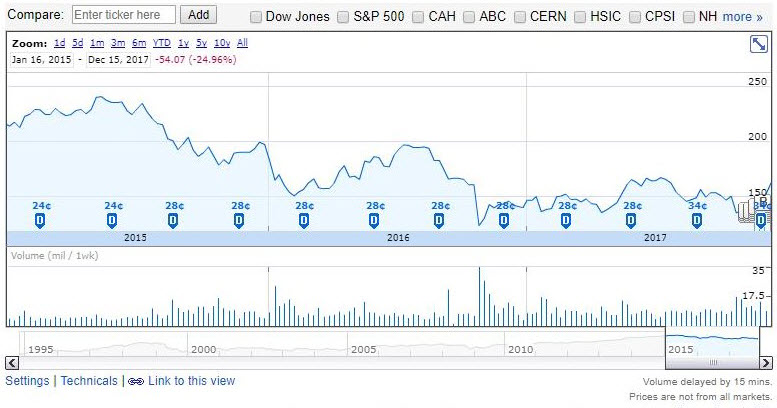The height and width of the screenshot is (408, 777).
Task: Open the stacked news flags on chart
Action: coord(746,211)
